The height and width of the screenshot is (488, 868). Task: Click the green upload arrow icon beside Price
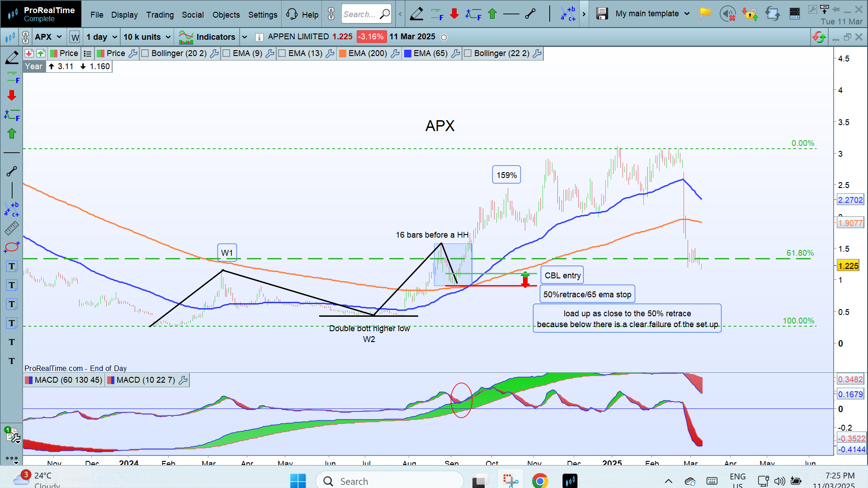point(41,53)
